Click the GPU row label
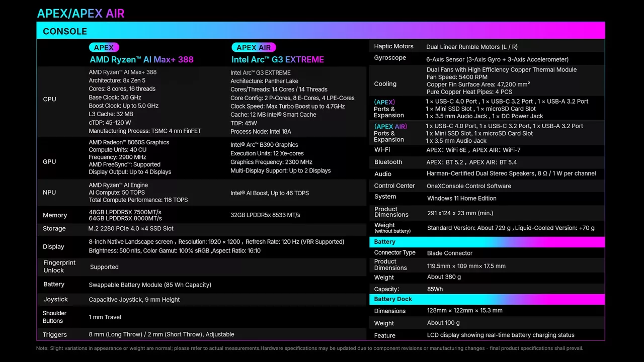This screenshot has height=362, width=644. point(49,161)
